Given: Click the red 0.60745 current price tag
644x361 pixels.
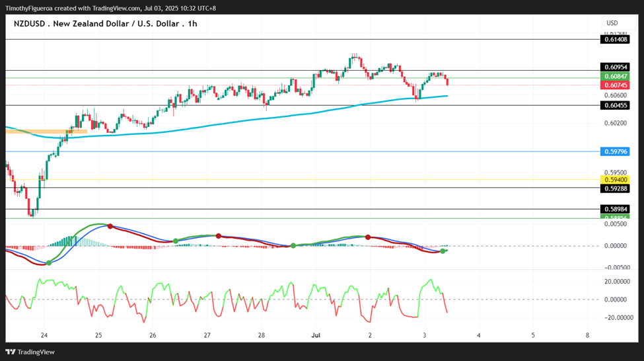Looking at the screenshot, I should click(x=615, y=85).
